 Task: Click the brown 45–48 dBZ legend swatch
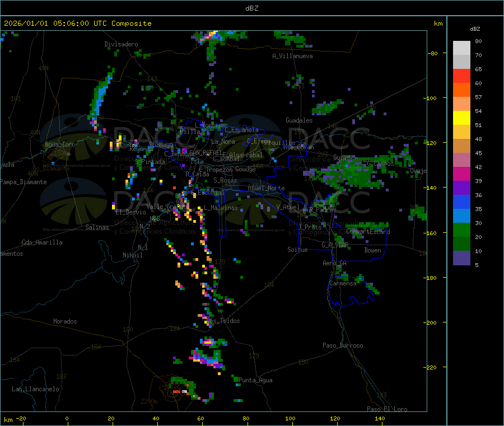[x=461, y=146]
